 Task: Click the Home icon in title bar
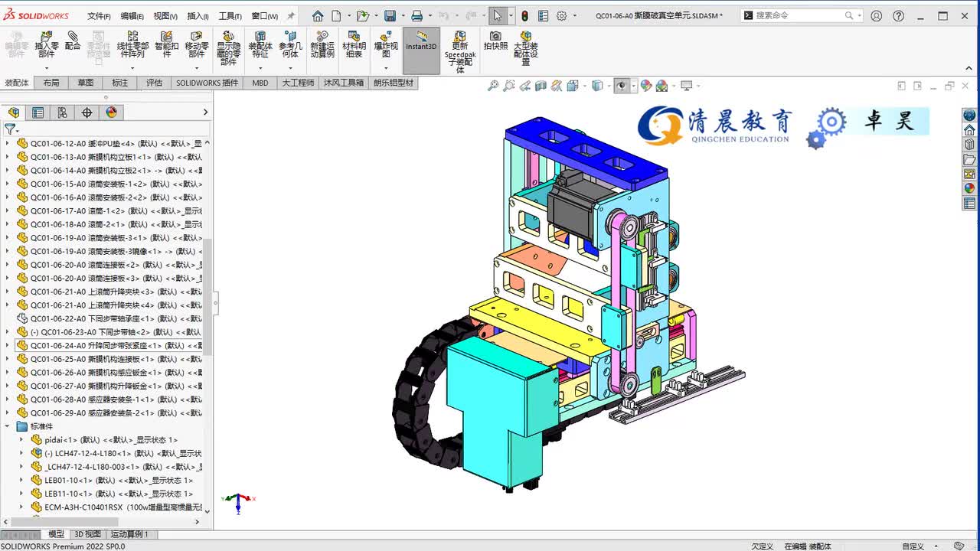[318, 15]
